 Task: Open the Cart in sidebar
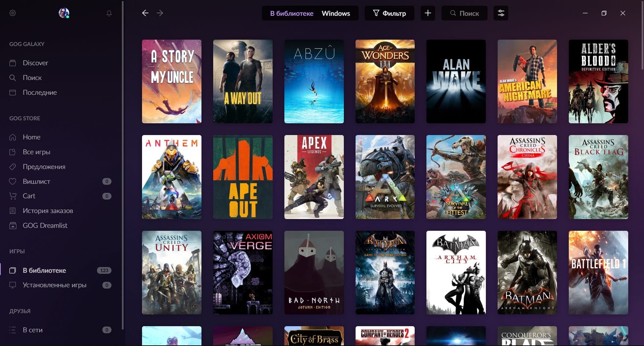(29, 196)
